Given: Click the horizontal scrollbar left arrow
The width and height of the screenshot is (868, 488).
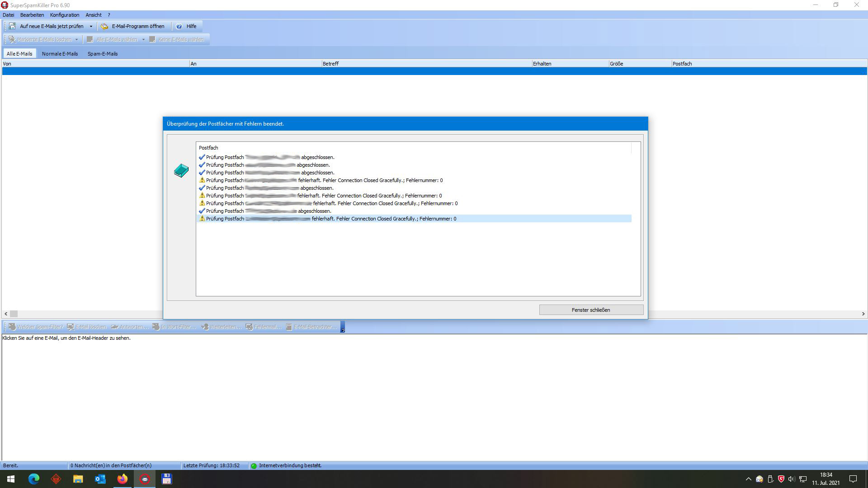Looking at the screenshot, I should point(6,314).
